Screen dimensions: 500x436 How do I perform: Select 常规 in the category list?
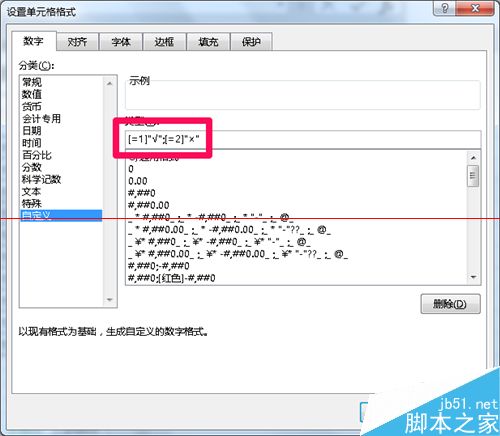click(62, 82)
